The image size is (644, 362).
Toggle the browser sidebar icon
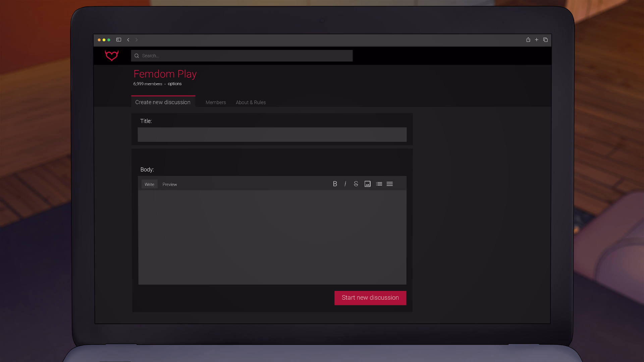click(119, 40)
